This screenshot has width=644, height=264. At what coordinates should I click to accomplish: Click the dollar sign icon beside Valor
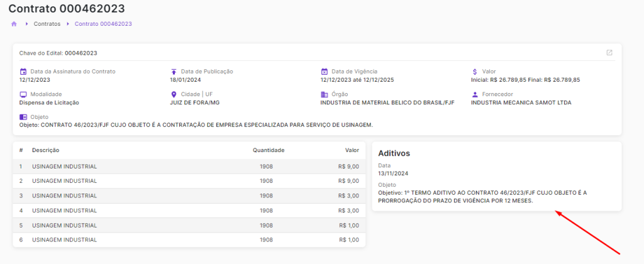(x=475, y=72)
